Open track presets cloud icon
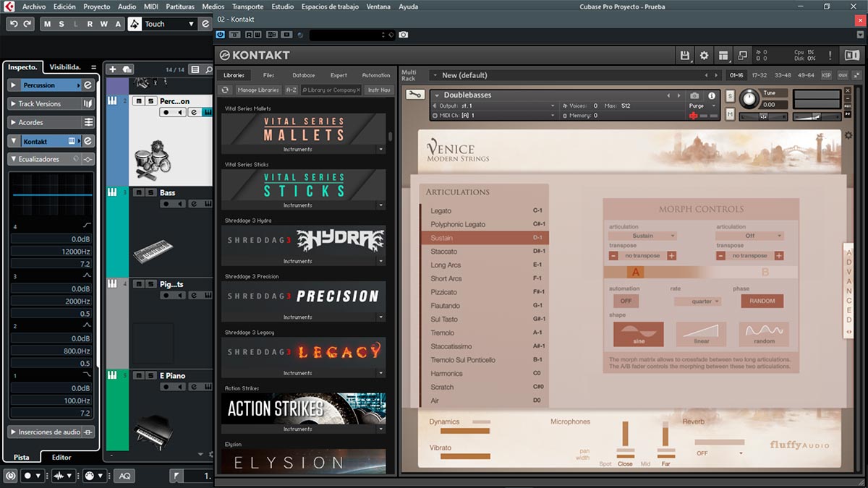 127,69
